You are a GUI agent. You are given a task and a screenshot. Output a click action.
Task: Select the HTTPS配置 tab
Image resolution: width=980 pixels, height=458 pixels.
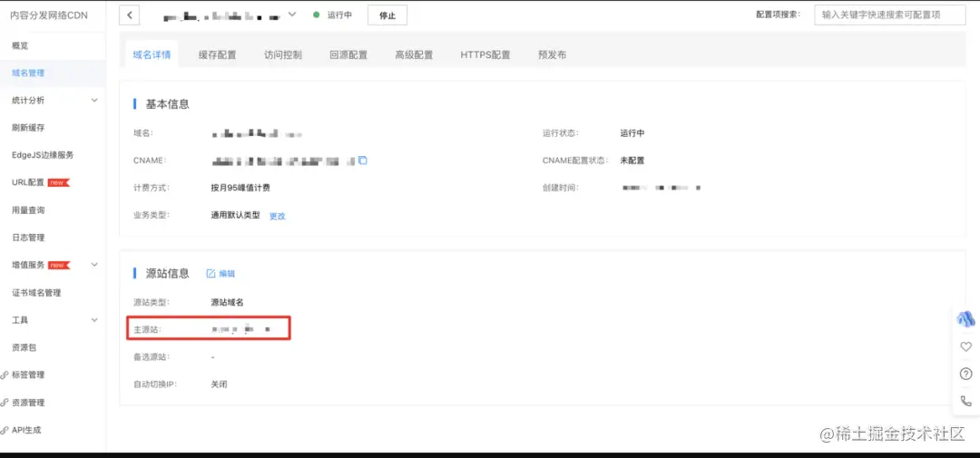point(485,54)
